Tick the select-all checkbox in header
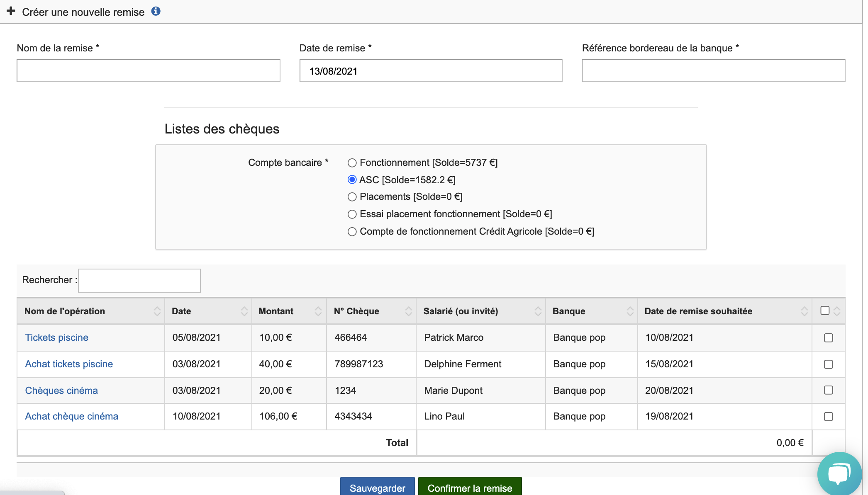 (x=825, y=311)
